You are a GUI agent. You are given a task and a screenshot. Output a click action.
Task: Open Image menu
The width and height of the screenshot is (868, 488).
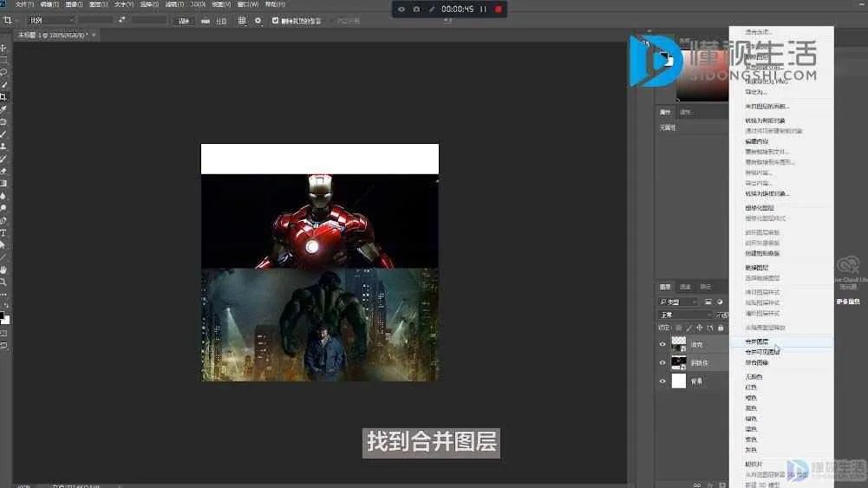74,4
